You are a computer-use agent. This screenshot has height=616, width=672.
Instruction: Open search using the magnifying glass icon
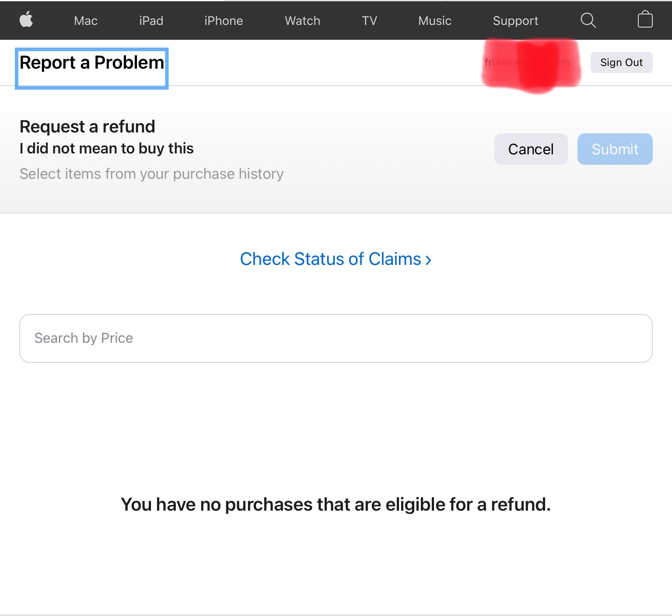coord(588,20)
